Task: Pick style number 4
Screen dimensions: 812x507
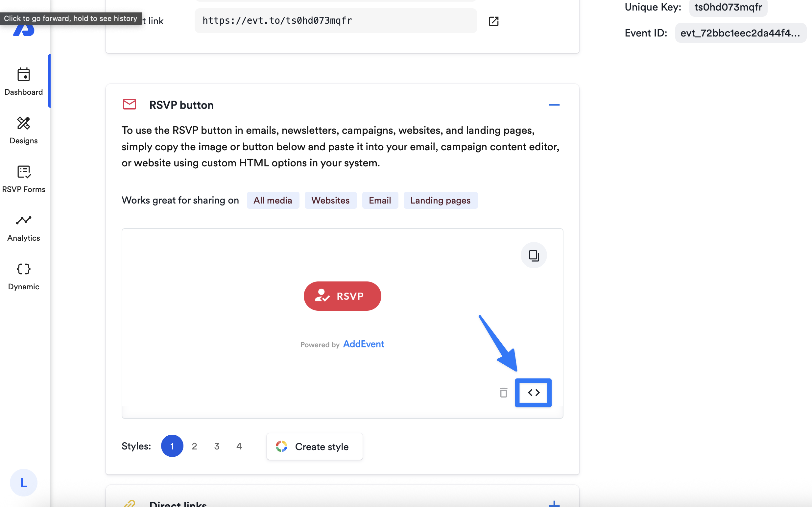Action: [239, 446]
